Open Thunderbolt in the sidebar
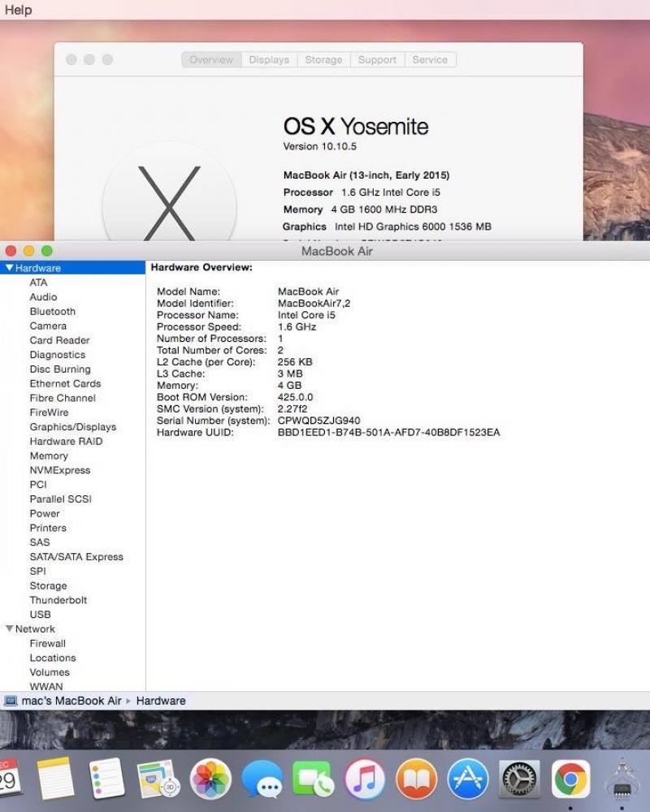 58,601
